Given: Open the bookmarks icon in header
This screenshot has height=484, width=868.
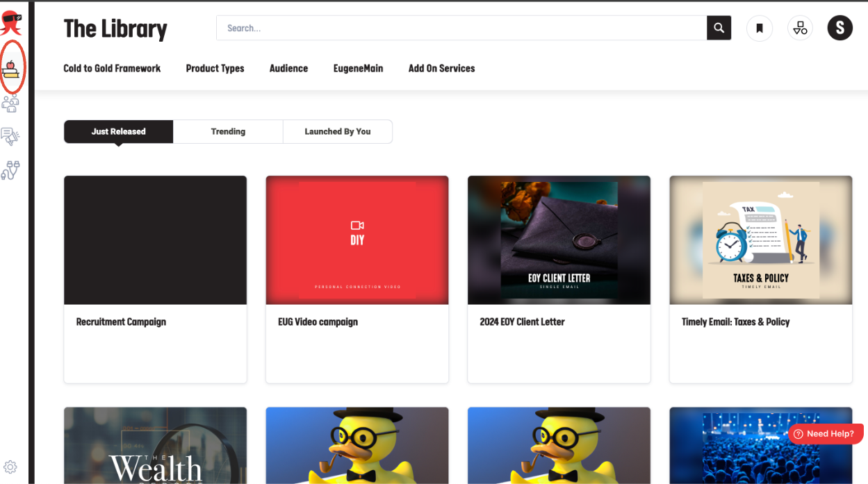Looking at the screenshot, I should pos(760,28).
